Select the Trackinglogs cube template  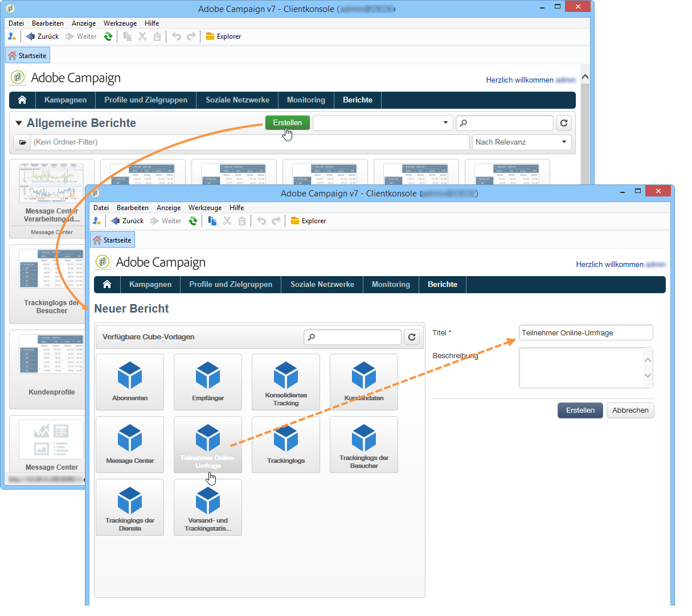click(x=286, y=445)
